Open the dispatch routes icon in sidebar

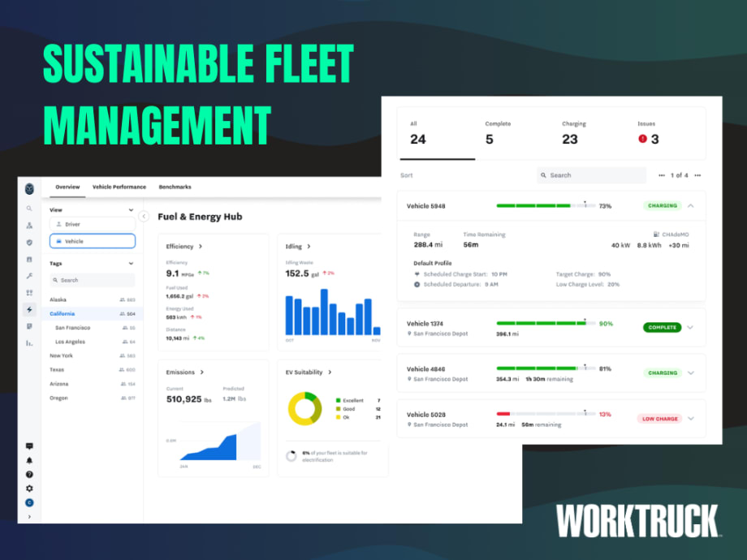[29, 293]
